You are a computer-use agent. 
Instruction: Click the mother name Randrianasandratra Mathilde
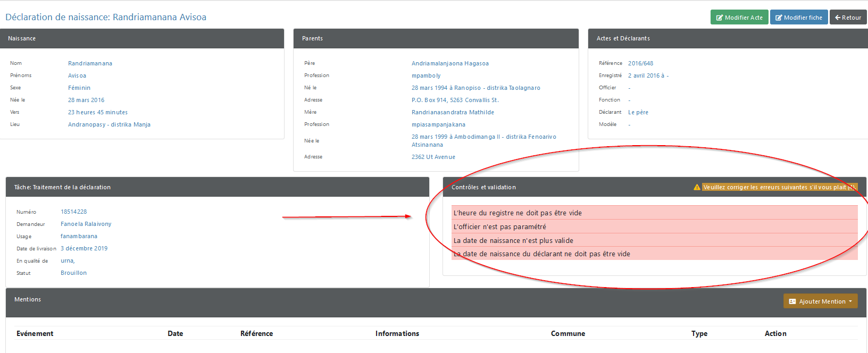pyautogui.click(x=453, y=112)
